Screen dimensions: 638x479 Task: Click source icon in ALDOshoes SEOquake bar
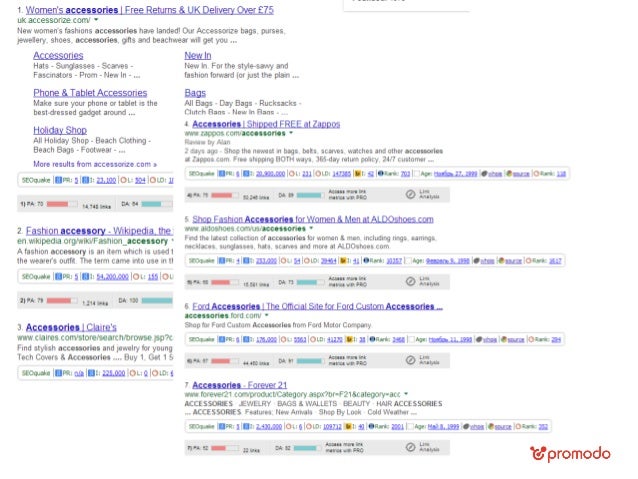point(501,261)
